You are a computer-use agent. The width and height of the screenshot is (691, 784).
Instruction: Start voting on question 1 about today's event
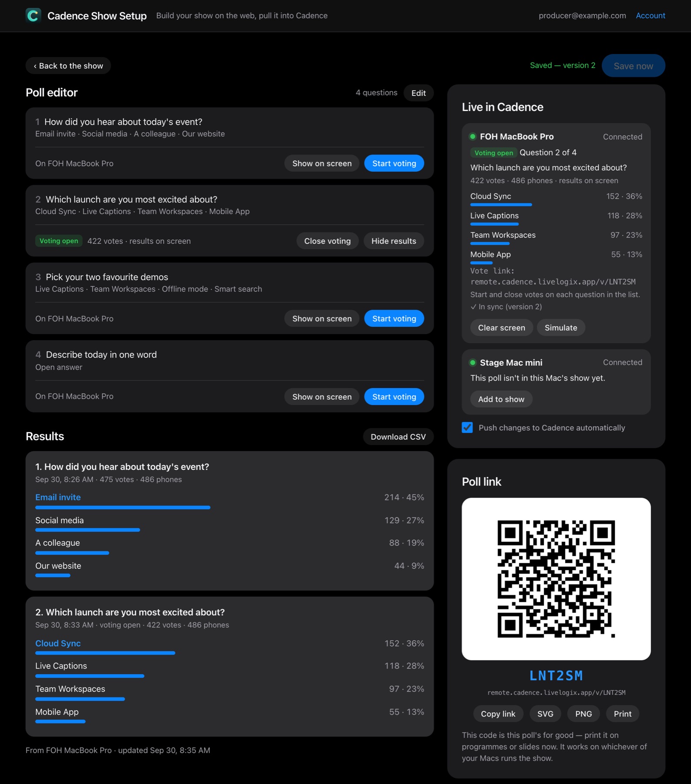394,163
